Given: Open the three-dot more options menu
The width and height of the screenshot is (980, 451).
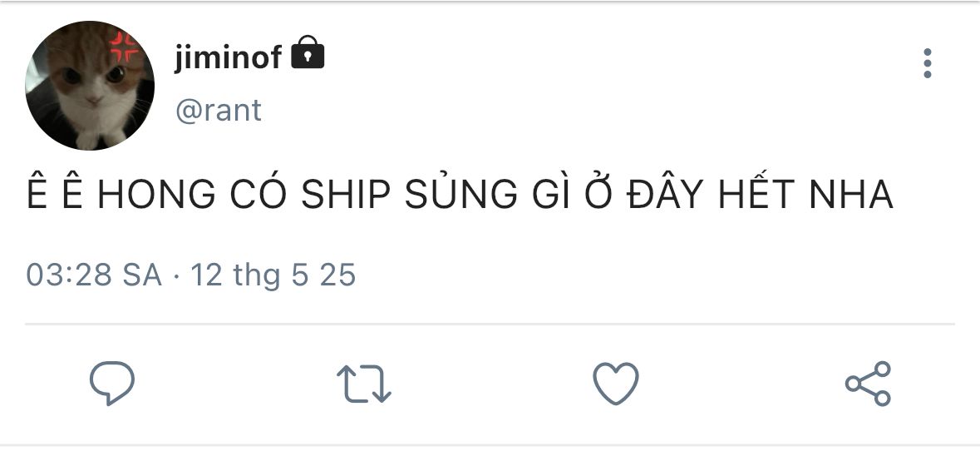Looking at the screenshot, I should point(928,64).
